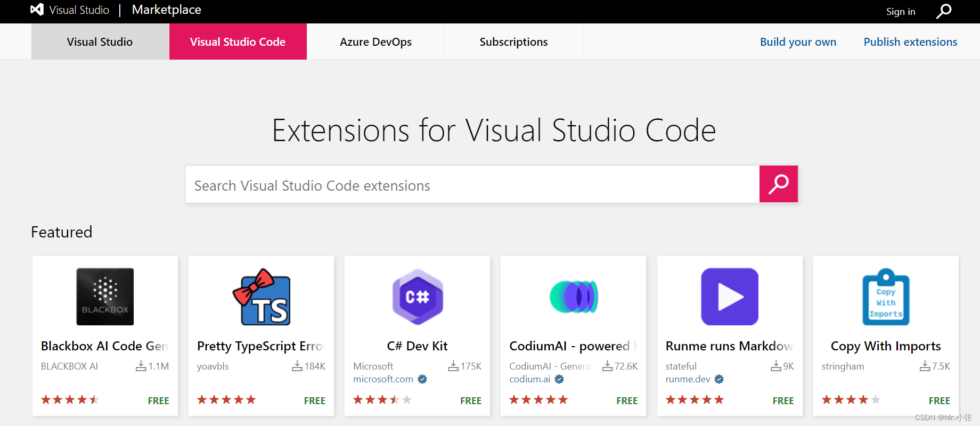Open the Blackbox AI extension logo
The width and height of the screenshot is (980, 426).
105,297
